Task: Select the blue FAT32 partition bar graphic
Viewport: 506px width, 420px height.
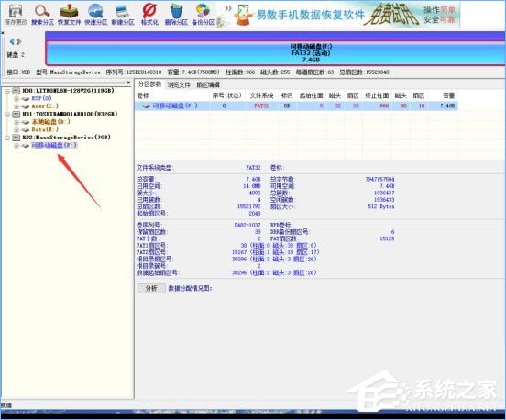Action: 276,53
